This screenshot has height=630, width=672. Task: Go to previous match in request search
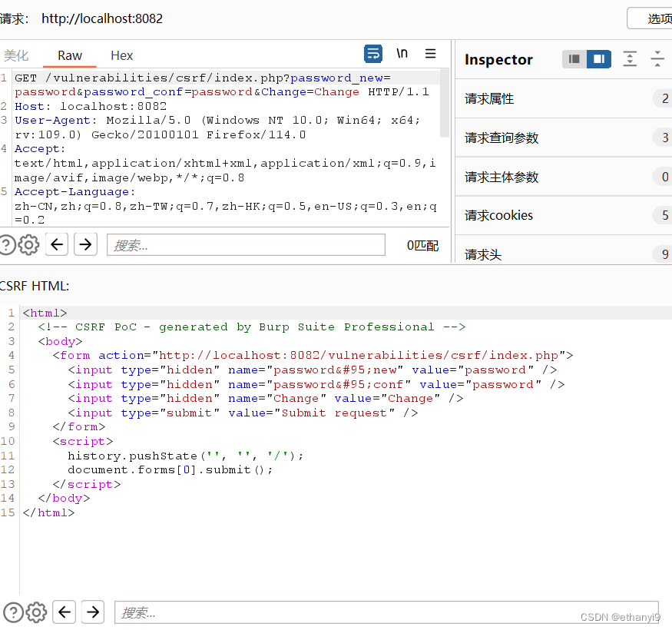[57, 244]
